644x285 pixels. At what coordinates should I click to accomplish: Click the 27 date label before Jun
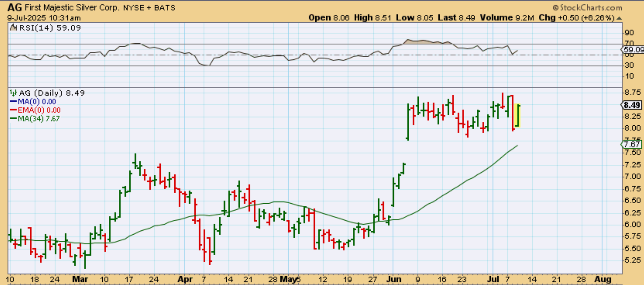(x=373, y=279)
